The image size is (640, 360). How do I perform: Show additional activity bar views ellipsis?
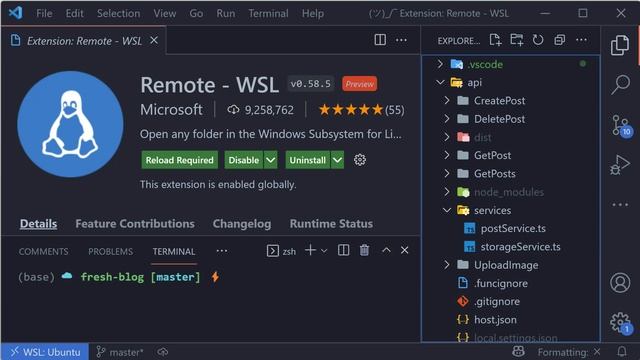point(620,204)
